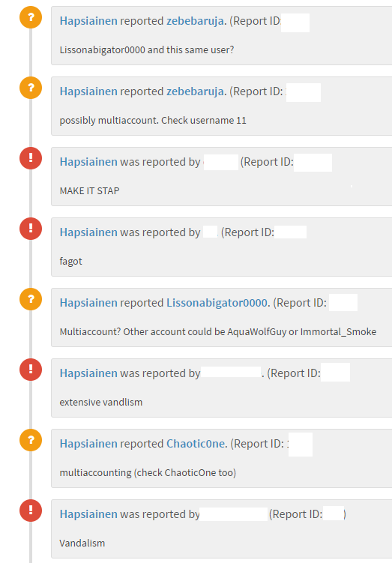
Task: Click the red exclamation icon beside the 'Vandalism' report
Action: [x=31, y=511]
